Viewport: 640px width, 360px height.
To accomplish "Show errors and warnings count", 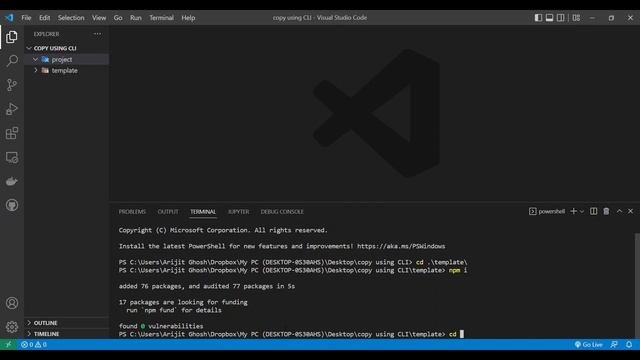I will [34, 344].
